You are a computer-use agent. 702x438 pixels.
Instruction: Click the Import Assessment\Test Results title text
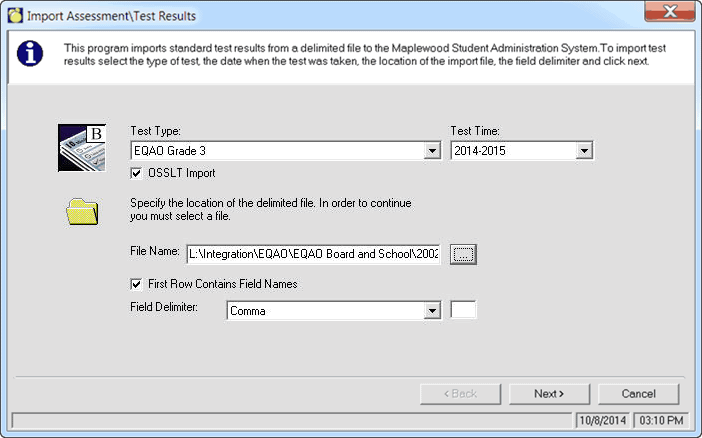(x=112, y=16)
